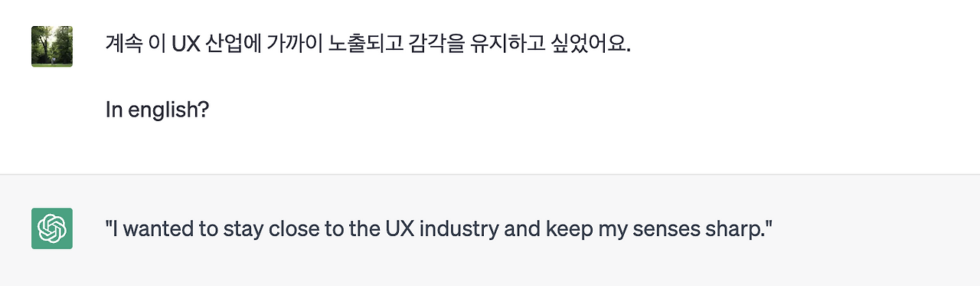Click the user's forest photo avatar
Screen dimensions: 980x286
pyautogui.click(x=52, y=46)
